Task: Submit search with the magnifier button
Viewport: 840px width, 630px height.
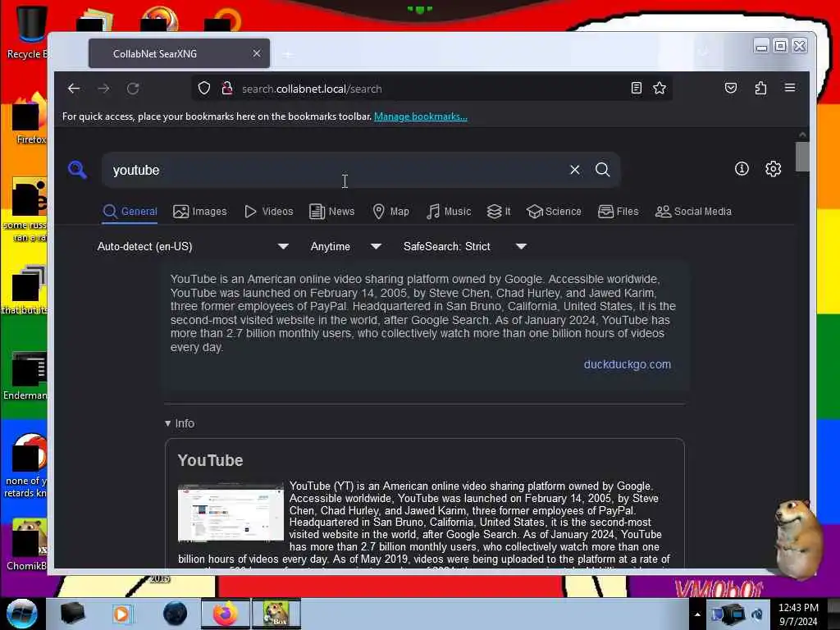Action: (603, 170)
